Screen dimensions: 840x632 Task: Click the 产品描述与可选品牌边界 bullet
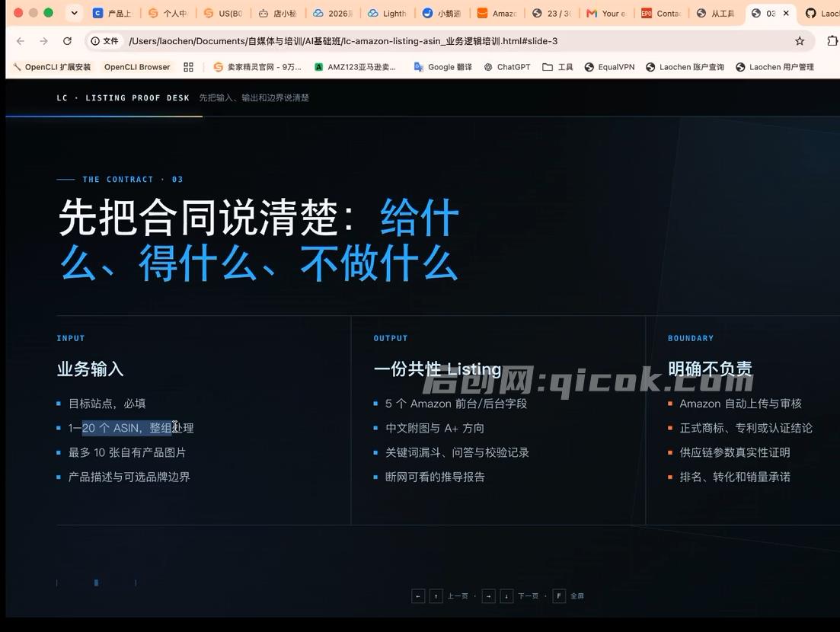[x=129, y=477]
